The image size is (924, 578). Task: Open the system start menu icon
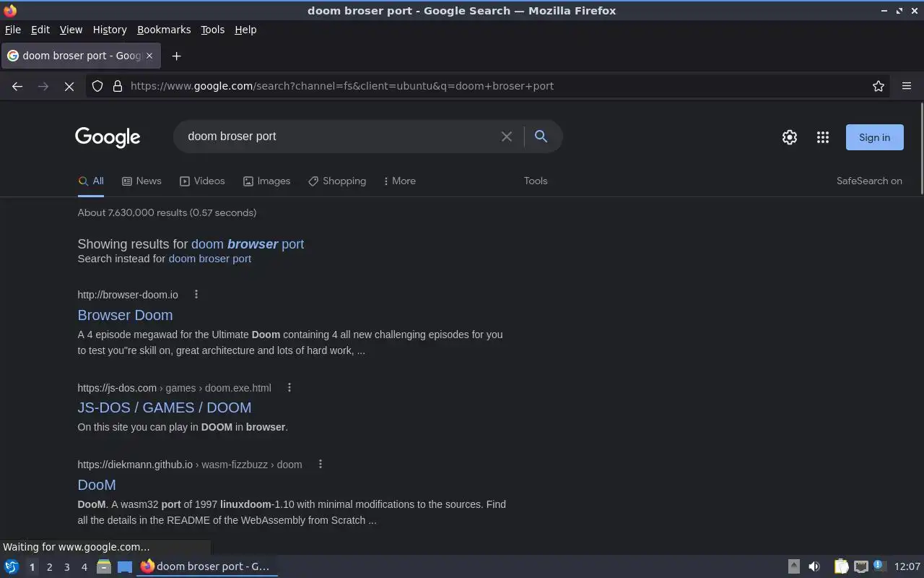coord(12,566)
